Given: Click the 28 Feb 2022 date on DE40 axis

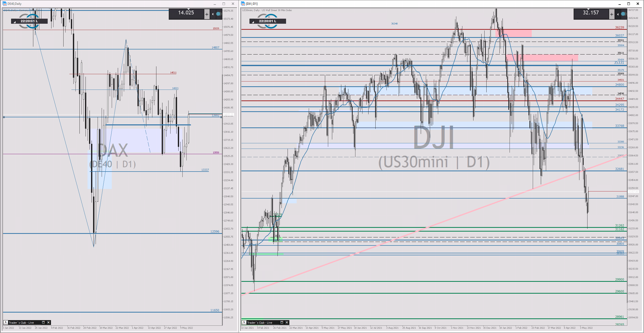Looking at the screenshot, I should click(x=90, y=328).
